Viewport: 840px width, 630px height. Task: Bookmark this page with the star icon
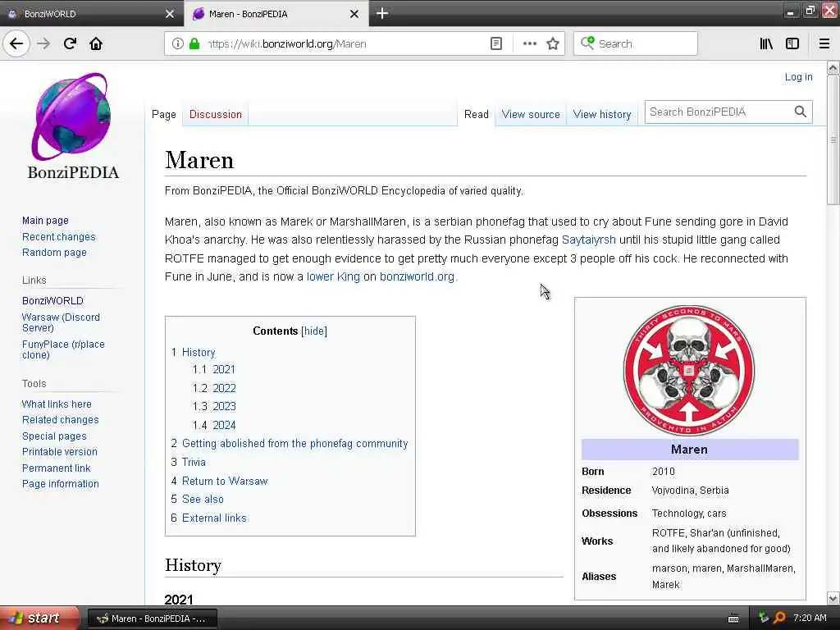(553, 43)
